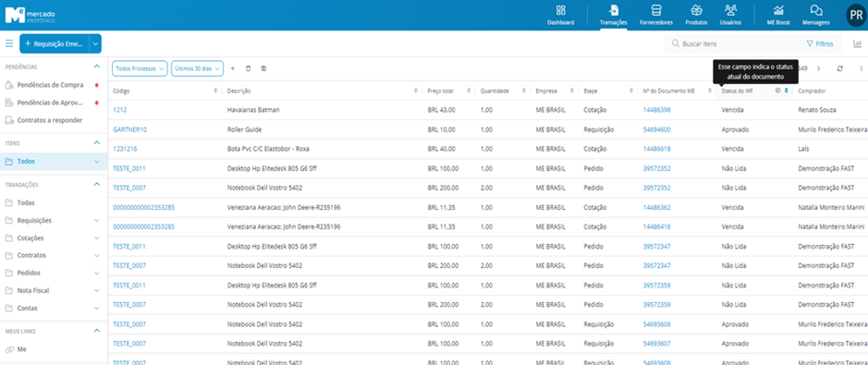Expand the Todos items folder chevron
The height and width of the screenshot is (365, 868).
97,162
